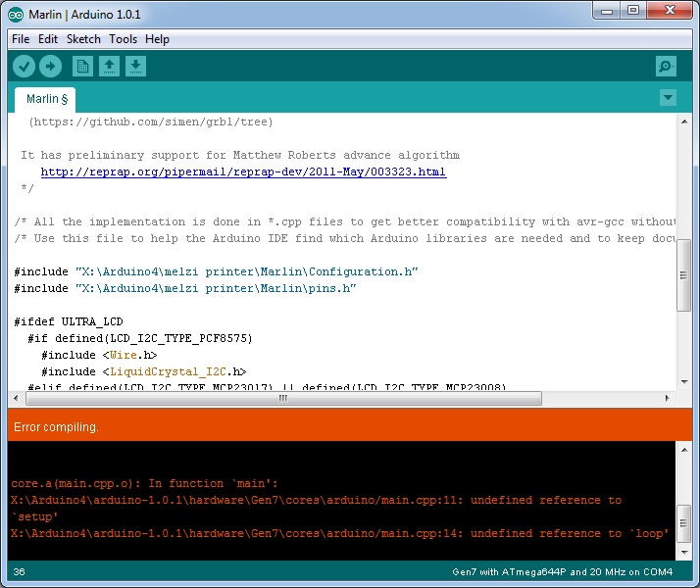Open the Edit menu
This screenshot has height=588, width=700.
48,39
